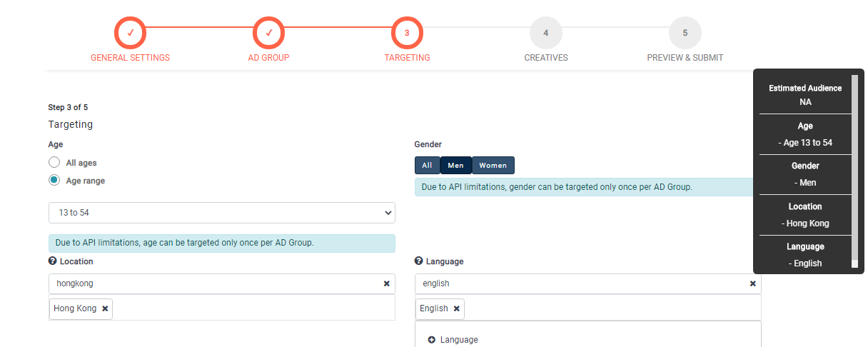This screenshot has width=868, height=352.
Task: Remove the Hong Kong location tag
Action: pos(105,308)
